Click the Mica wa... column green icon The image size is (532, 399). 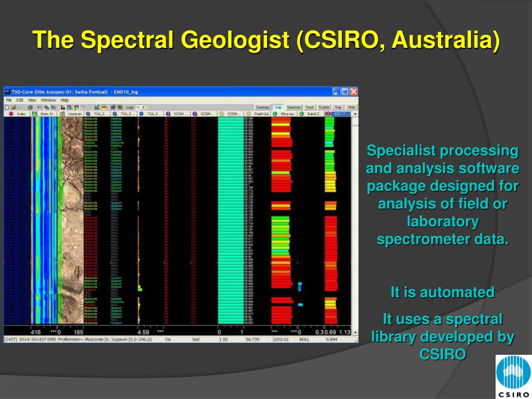point(275,114)
